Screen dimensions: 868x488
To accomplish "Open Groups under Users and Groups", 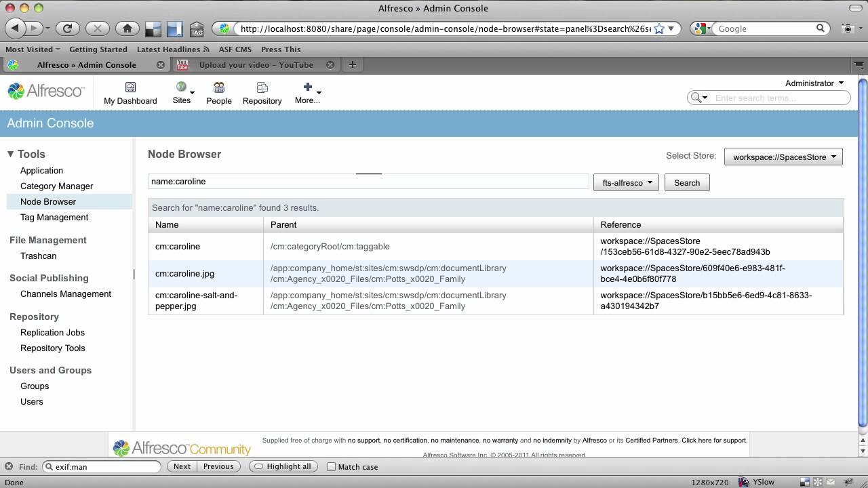I will tap(35, 386).
